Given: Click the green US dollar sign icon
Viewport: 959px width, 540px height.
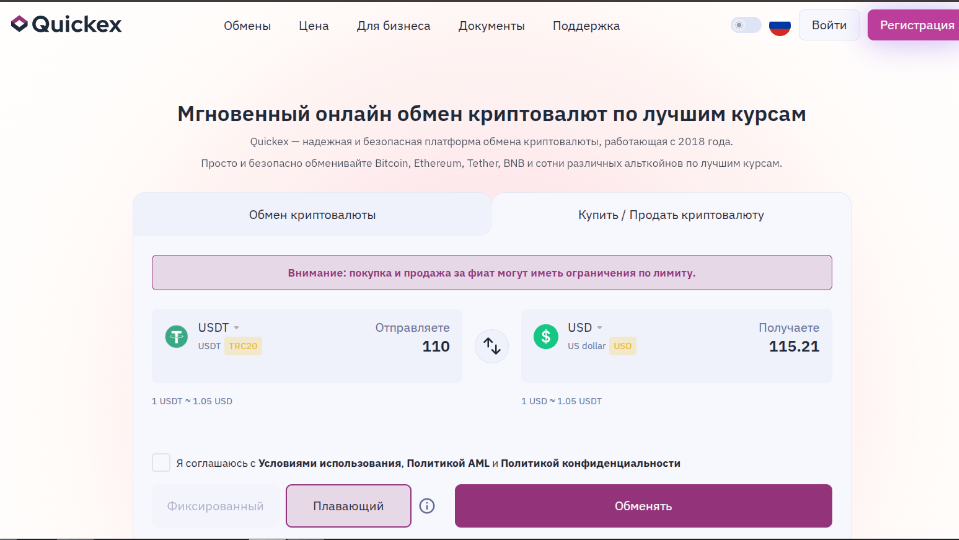Looking at the screenshot, I should pos(546,336).
